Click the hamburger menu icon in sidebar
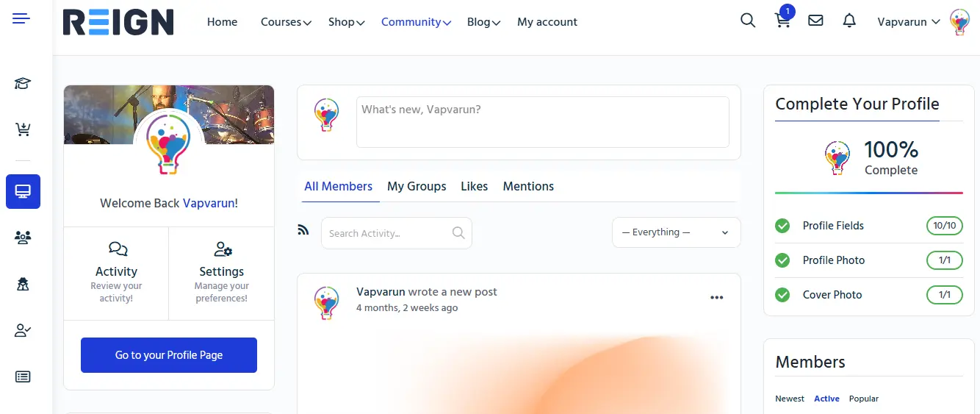The image size is (980, 414). 21,19
